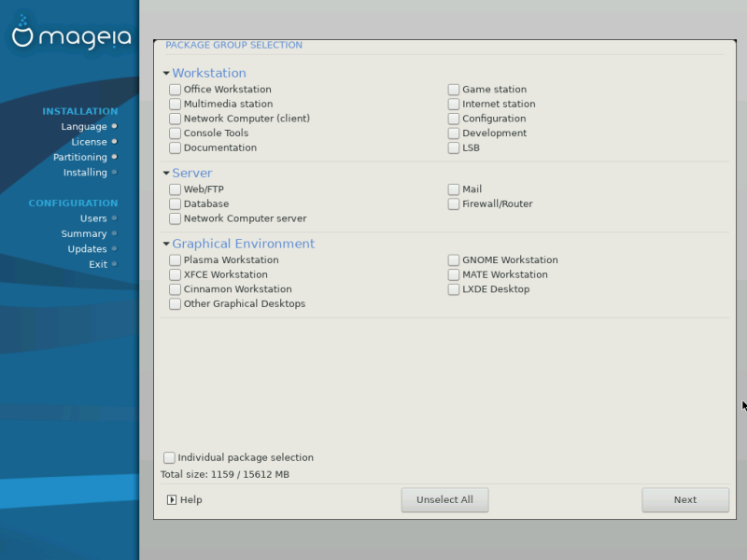Check MATE Workstation box
The width and height of the screenshot is (747, 560).
pos(454,274)
